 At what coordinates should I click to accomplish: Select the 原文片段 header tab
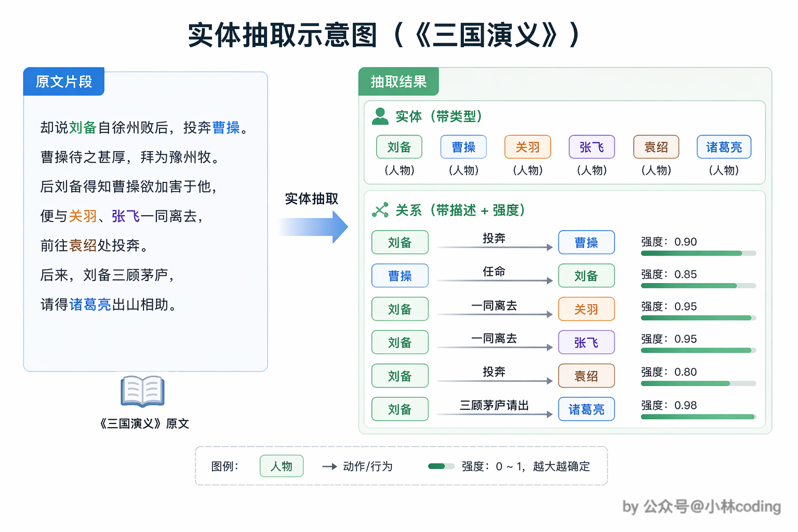pyautogui.click(x=64, y=82)
